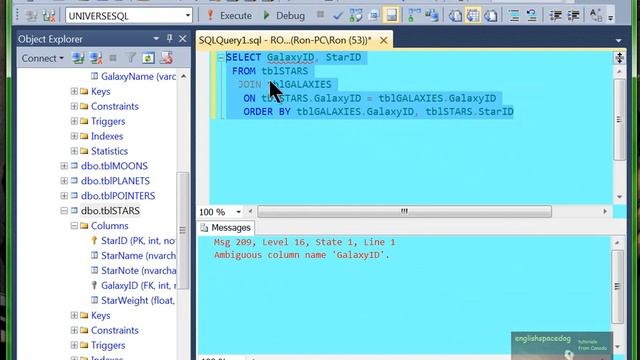Select Results to File icon
This screenshot has width=640, height=360.
491,16
